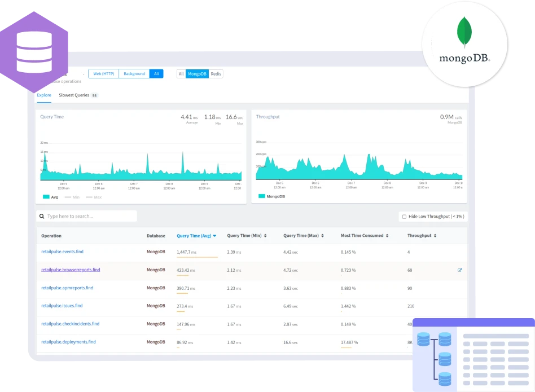The width and height of the screenshot is (535, 392).
Task: Sort by Query Time (Avg) column
Action: click(x=196, y=236)
